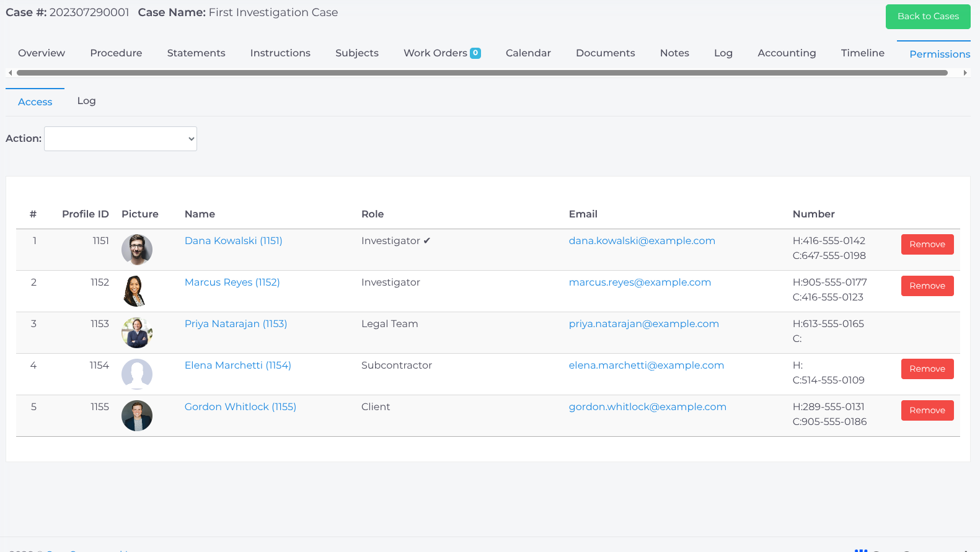Click Priya Natarajan's profile picture

137,333
